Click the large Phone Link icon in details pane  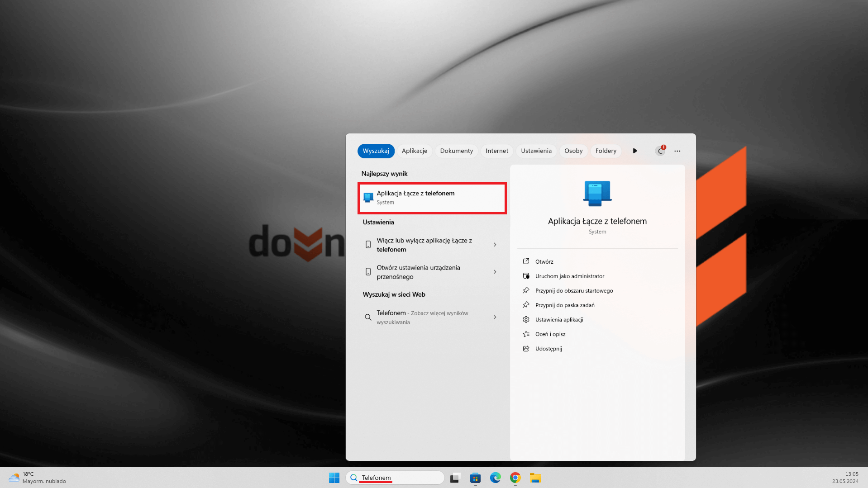tap(597, 193)
